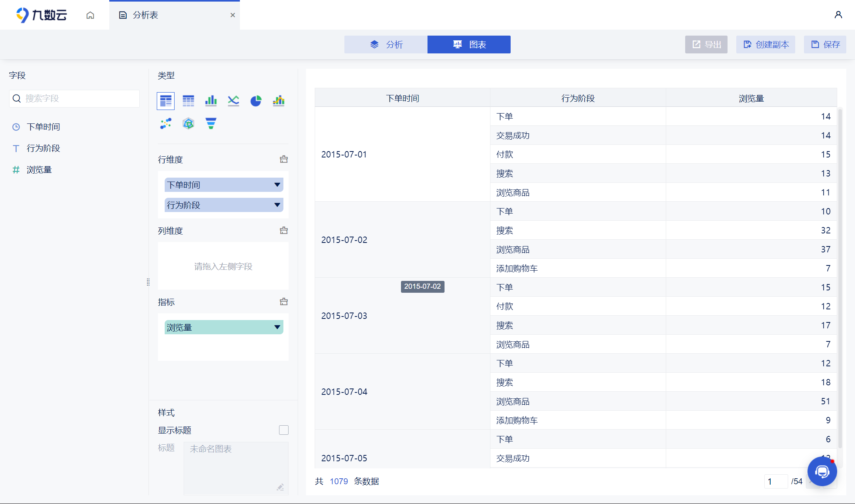Select the funnel chart type icon
The height and width of the screenshot is (504, 855).
(x=211, y=123)
